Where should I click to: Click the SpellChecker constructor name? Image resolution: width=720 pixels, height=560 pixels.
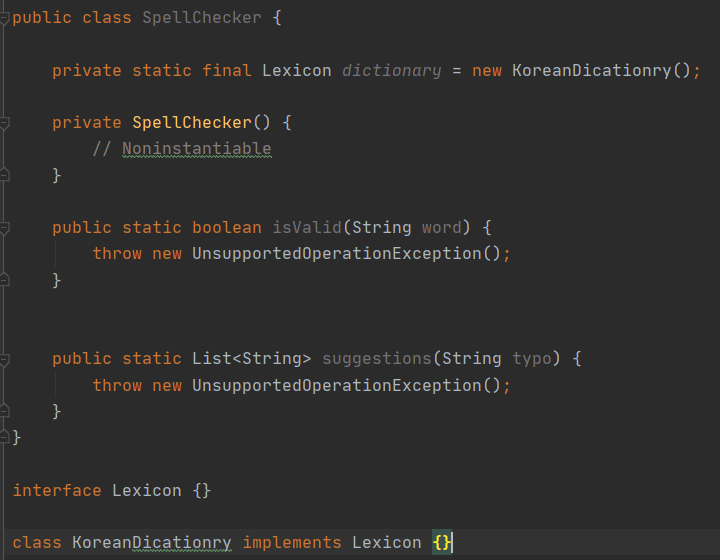[192, 123]
